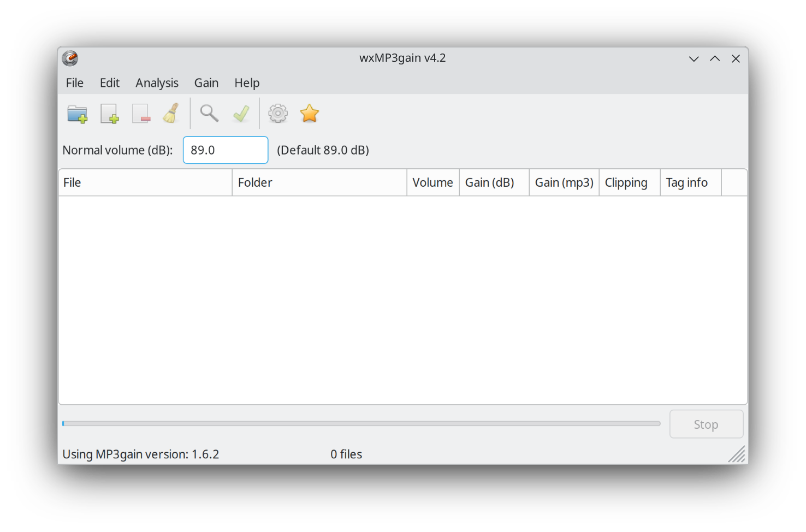Click the Apply gain checkmark icon
Viewport: 806px width, 532px height.
coord(241,114)
